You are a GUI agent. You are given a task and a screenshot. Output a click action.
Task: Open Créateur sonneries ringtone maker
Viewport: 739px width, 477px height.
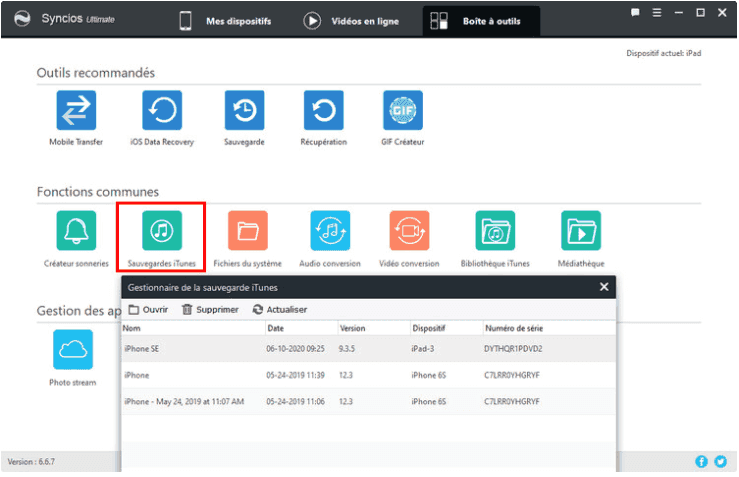[76, 231]
